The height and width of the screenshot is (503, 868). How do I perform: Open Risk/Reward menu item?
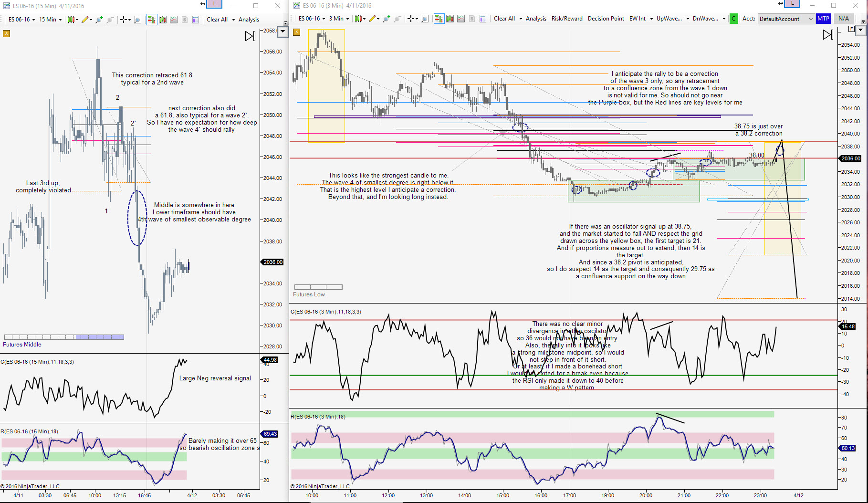(x=567, y=19)
